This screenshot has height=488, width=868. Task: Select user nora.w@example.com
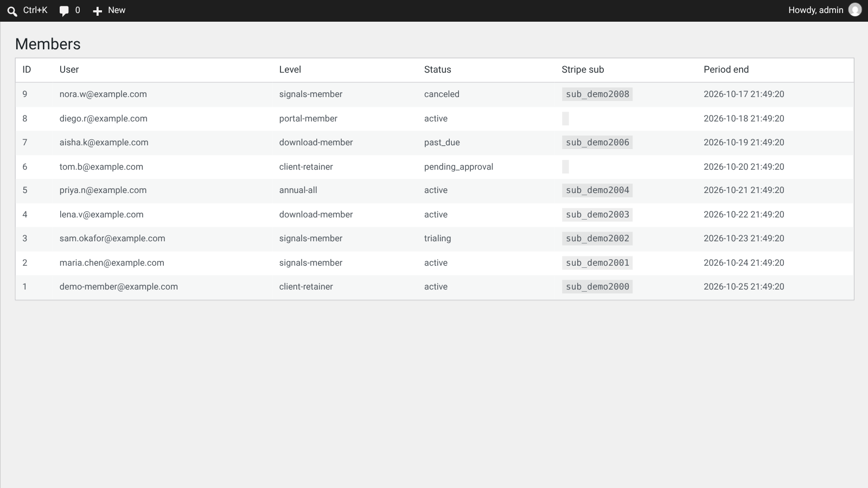[103, 94]
